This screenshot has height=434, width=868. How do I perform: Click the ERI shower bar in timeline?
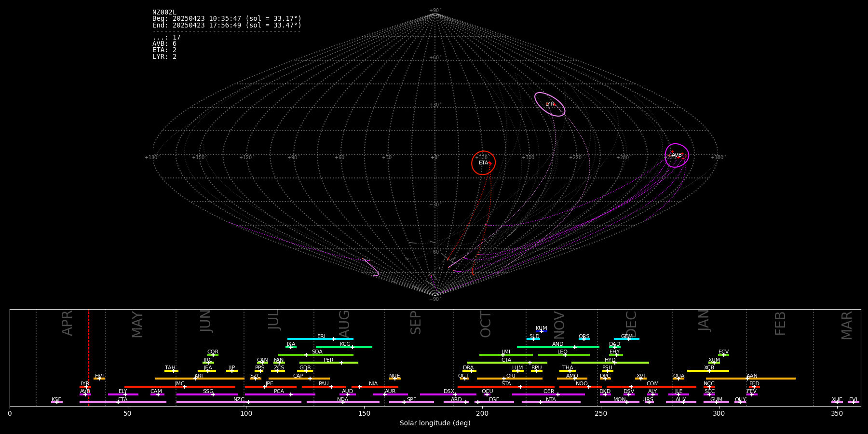tap(320, 339)
